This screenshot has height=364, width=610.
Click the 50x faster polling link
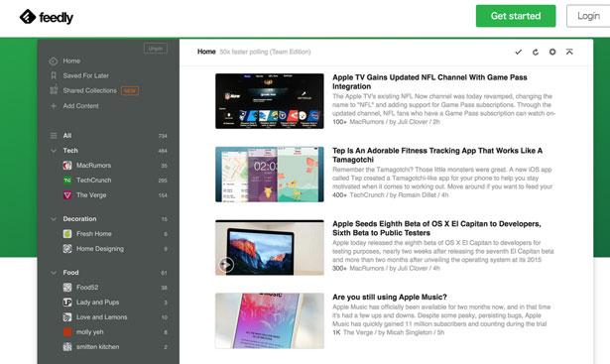(x=265, y=52)
